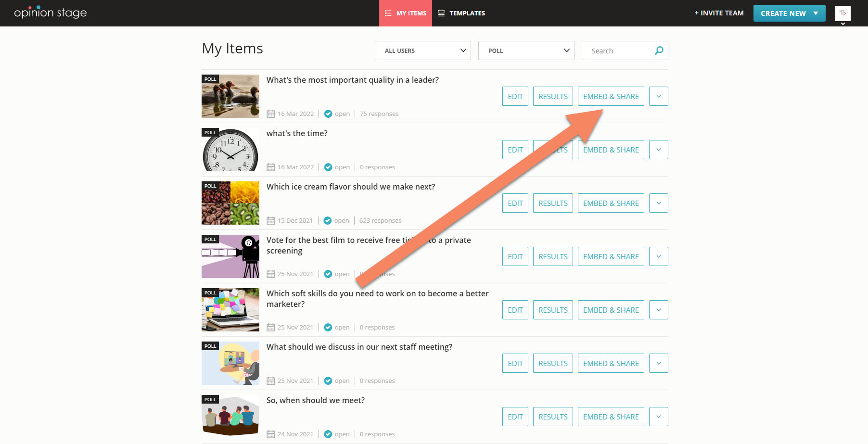The height and width of the screenshot is (444, 868).
Task: Click the search magnifier icon
Action: click(x=659, y=51)
